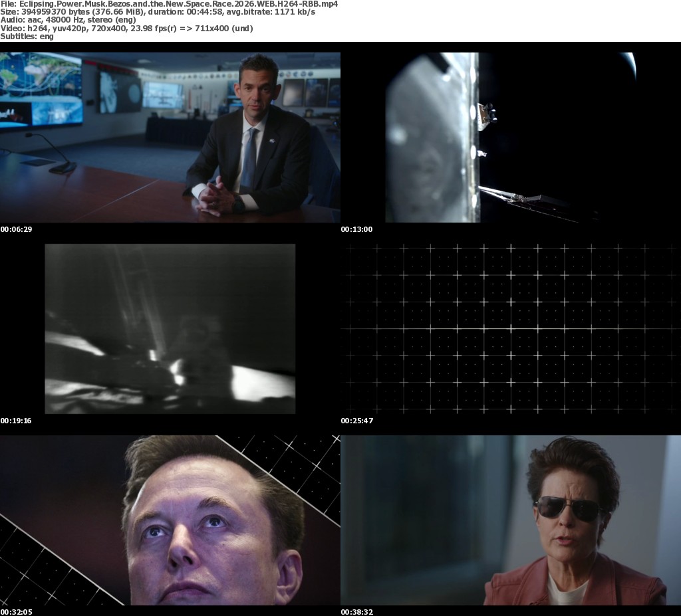681x616 pixels.
Task: Click the 00:25:47 timestamp label
Action: (357, 421)
